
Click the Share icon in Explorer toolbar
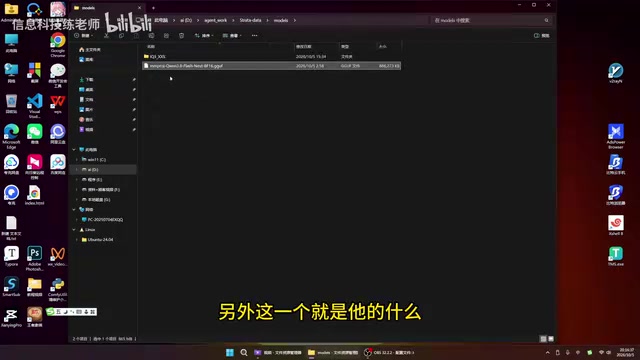coord(166,36)
